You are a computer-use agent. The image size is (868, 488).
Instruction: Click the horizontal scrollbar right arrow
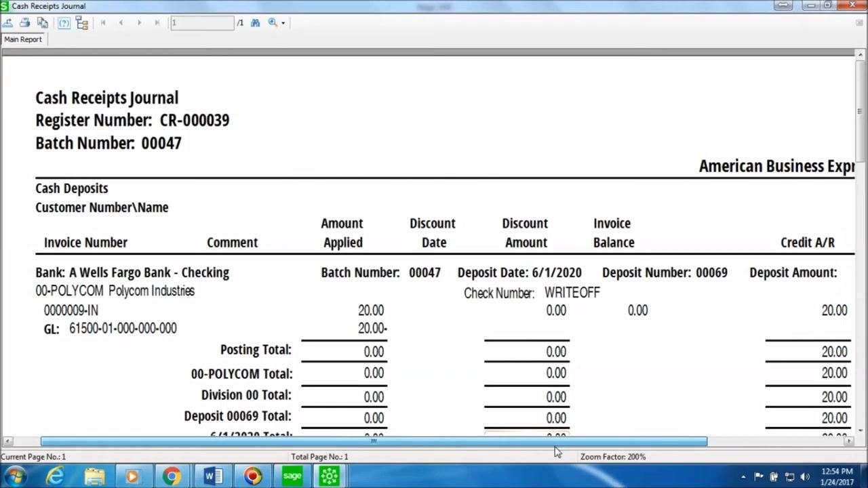(x=848, y=441)
